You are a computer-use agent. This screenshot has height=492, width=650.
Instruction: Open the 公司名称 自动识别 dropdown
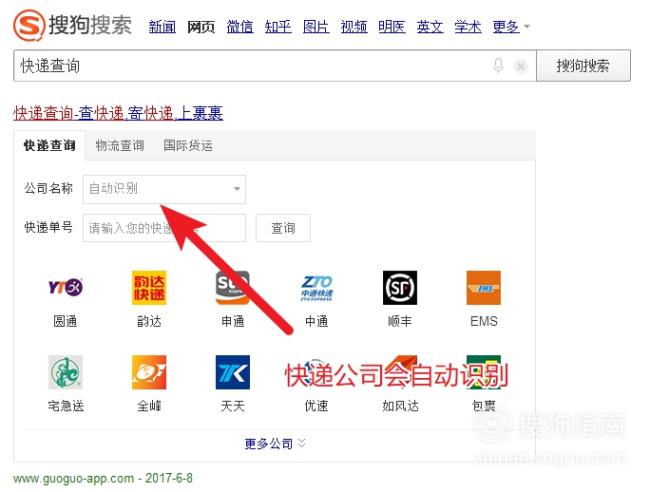point(164,189)
